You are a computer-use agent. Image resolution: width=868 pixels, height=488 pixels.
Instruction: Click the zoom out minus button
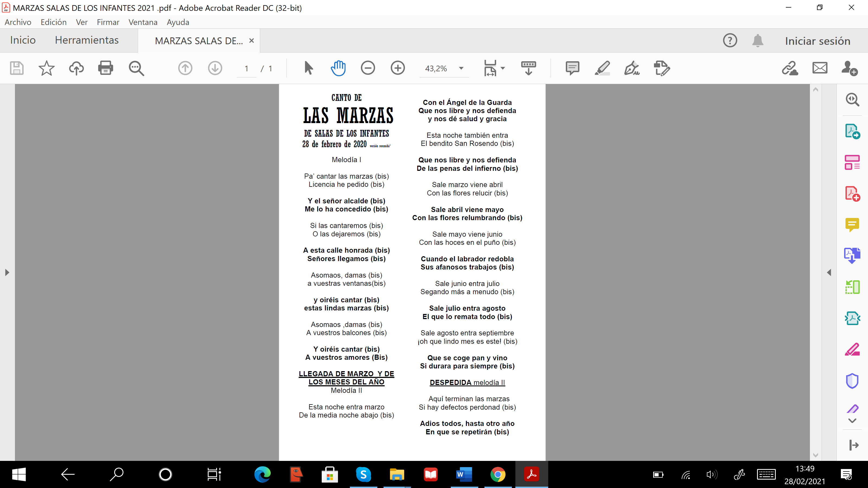coord(368,68)
